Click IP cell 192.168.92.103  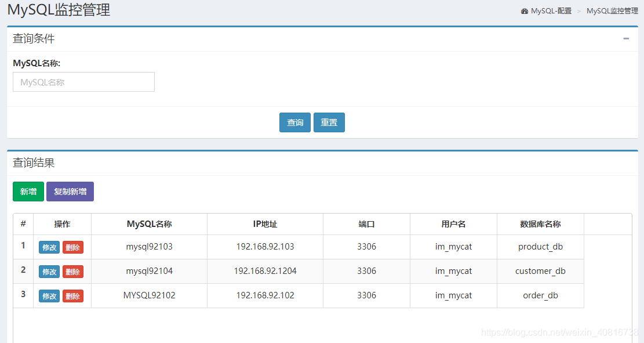[265, 246]
